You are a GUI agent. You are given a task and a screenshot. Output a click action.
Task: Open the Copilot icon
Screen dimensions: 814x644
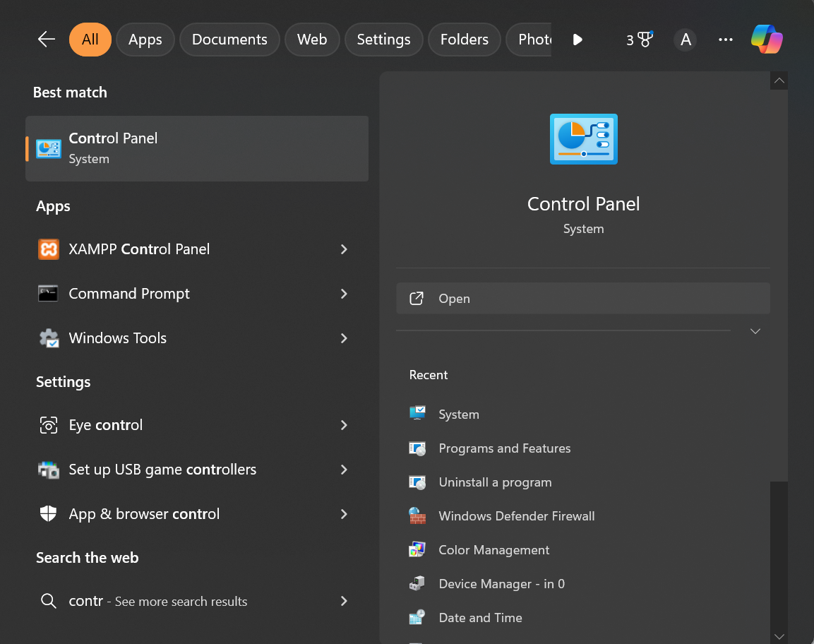pos(767,40)
